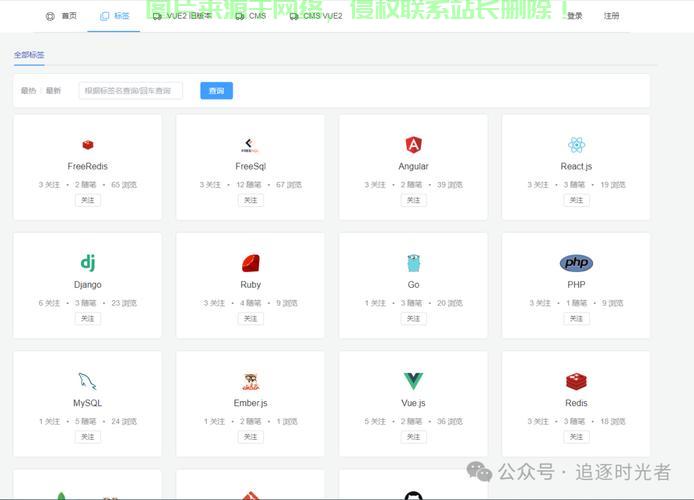694x500 pixels.
Task: Follow FreeSql with its 关注 button
Action: 251,200
